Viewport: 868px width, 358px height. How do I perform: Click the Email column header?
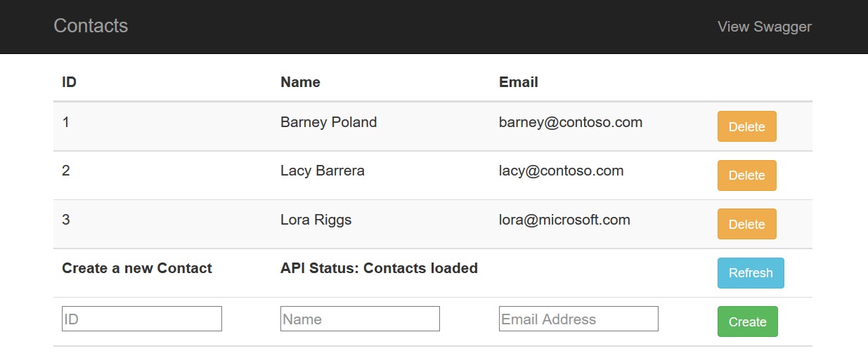tap(519, 82)
